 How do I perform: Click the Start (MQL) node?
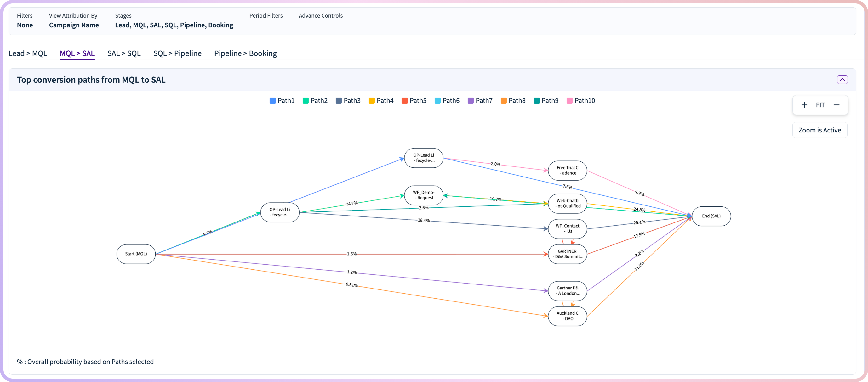point(136,254)
